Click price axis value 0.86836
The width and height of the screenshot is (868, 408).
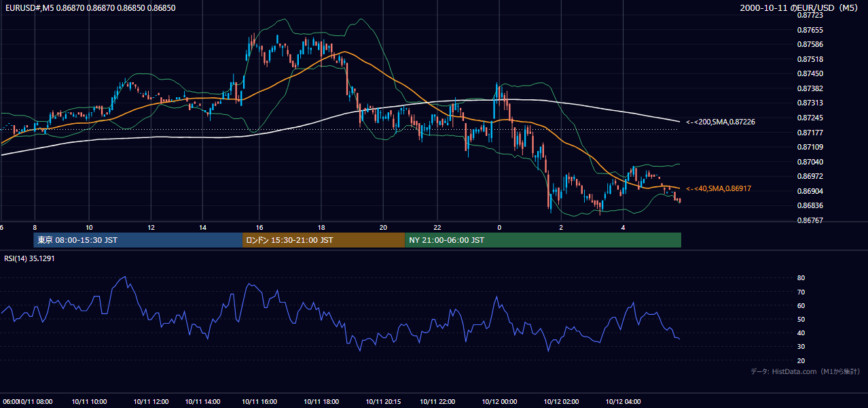pos(810,205)
